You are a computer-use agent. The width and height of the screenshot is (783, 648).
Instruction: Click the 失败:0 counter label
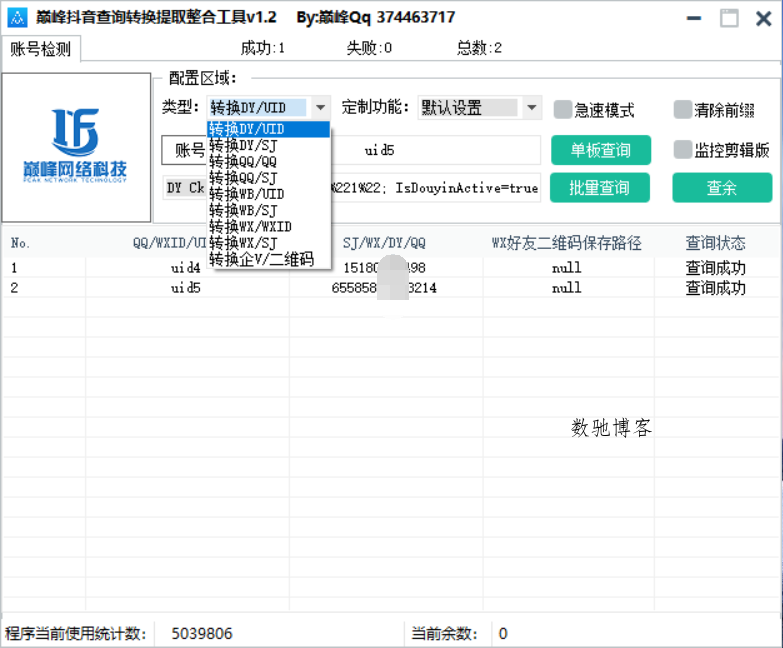tap(369, 48)
